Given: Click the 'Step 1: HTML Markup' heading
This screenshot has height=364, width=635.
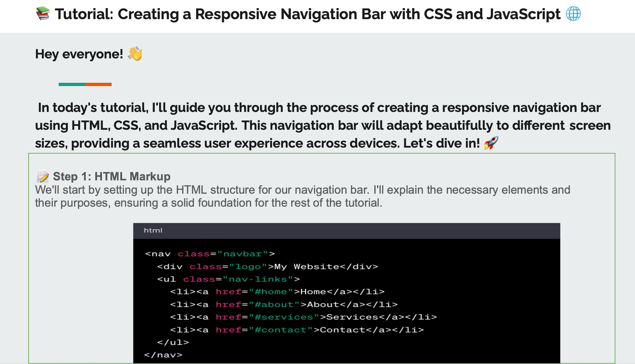Looking at the screenshot, I should point(111,176).
